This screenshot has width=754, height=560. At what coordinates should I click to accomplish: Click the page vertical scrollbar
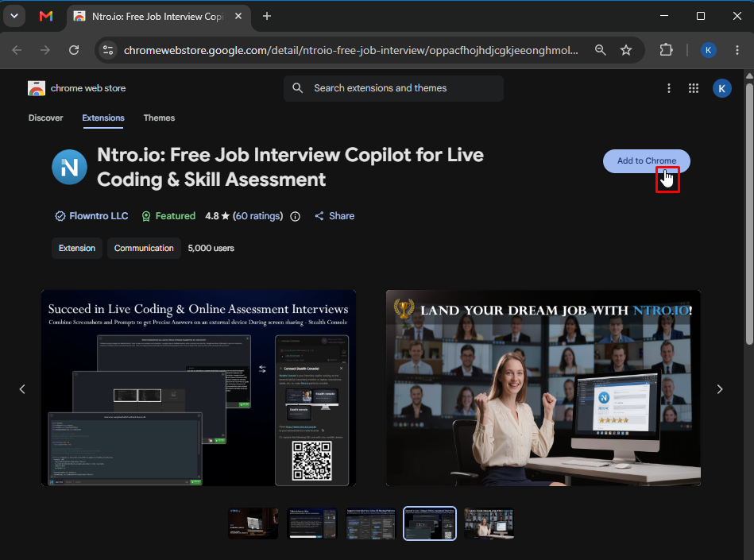point(749,214)
